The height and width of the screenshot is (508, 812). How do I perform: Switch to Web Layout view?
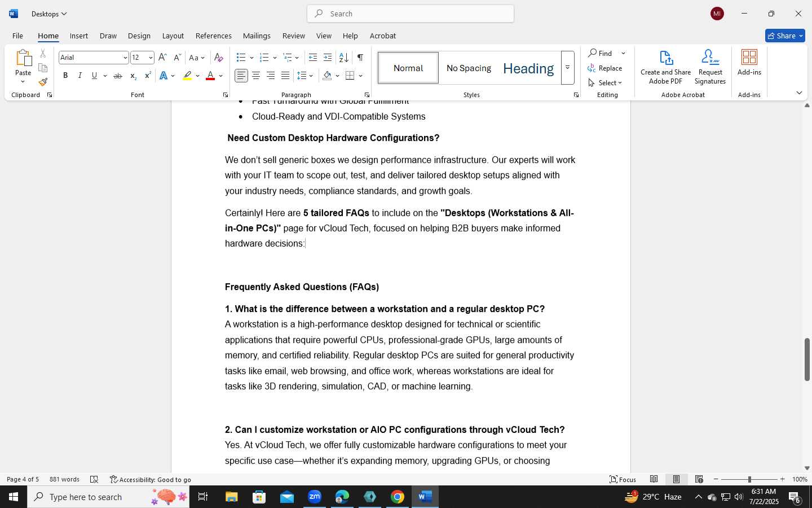point(699,479)
